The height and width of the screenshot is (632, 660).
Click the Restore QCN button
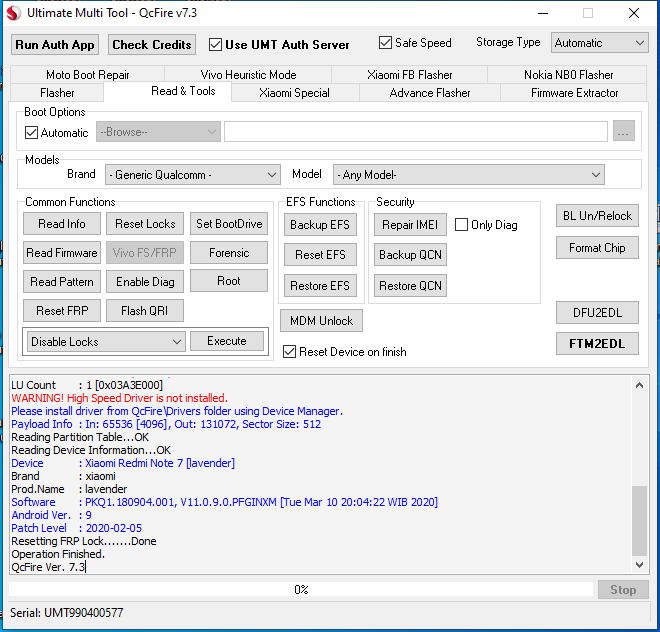tap(410, 286)
